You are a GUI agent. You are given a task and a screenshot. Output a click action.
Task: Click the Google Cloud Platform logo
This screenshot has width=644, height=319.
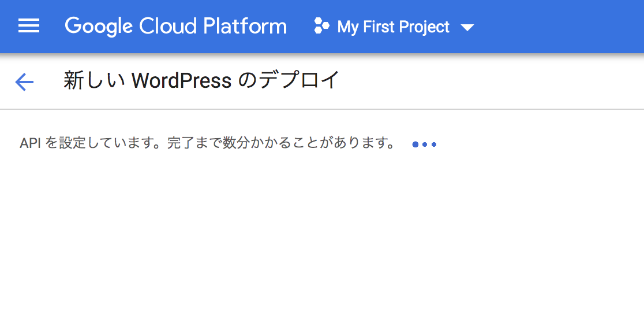(x=176, y=27)
